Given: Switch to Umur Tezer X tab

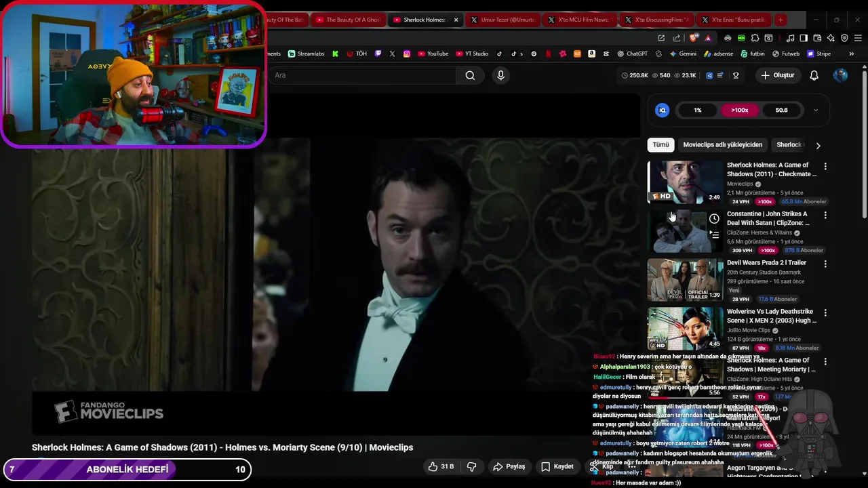Looking at the screenshot, I should pyautogui.click(x=502, y=20).
